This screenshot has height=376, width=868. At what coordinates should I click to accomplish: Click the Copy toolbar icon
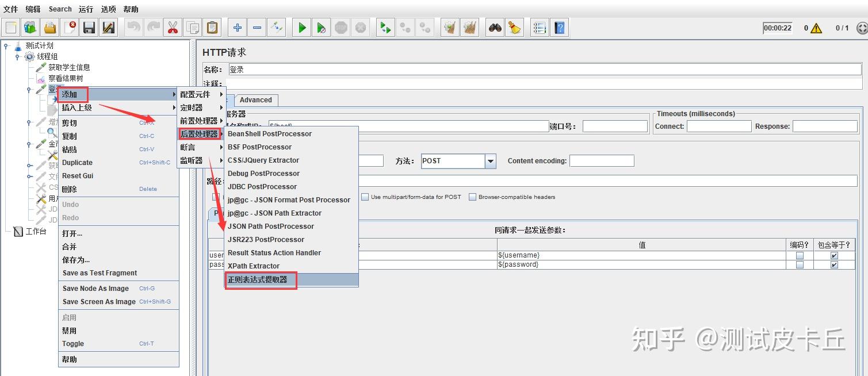[192, 27]
